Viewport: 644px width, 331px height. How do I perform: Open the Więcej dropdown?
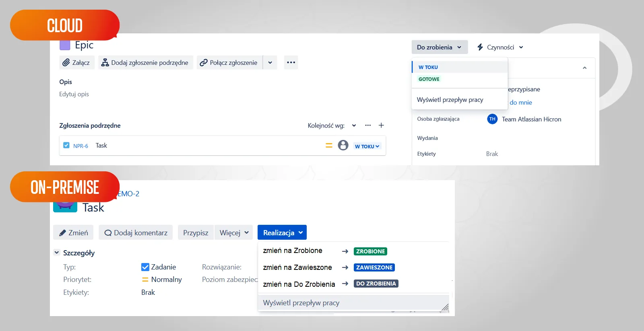pyautogui.click(x=234, y=232)
